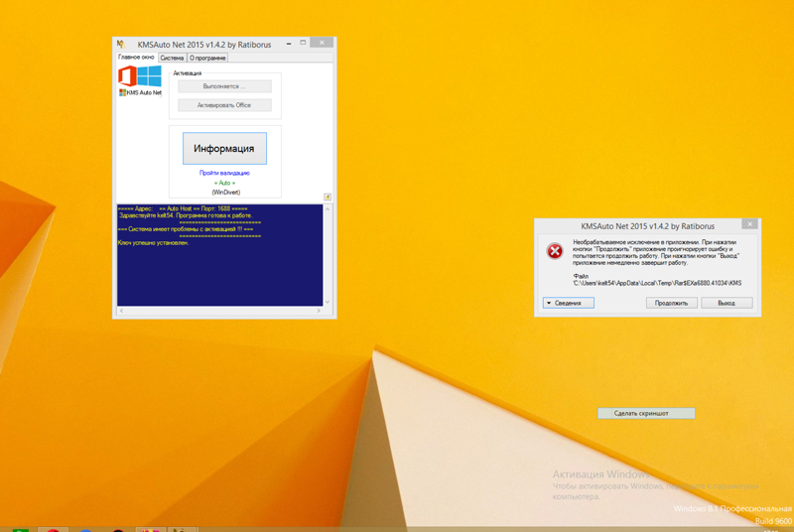Click the Сделать скриншот button
The width and height of the screenshot is (794, 532).
[646, 413]
